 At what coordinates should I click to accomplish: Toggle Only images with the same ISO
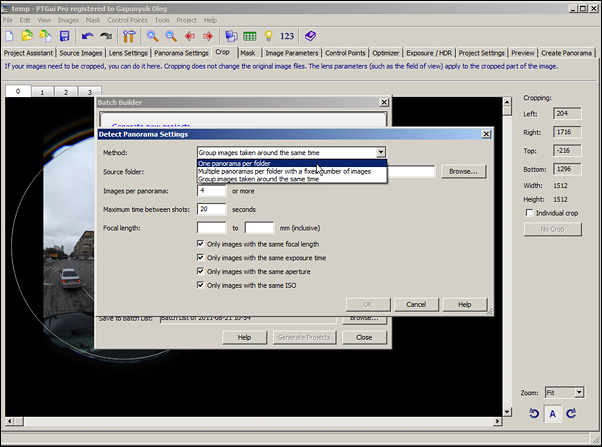200,285
